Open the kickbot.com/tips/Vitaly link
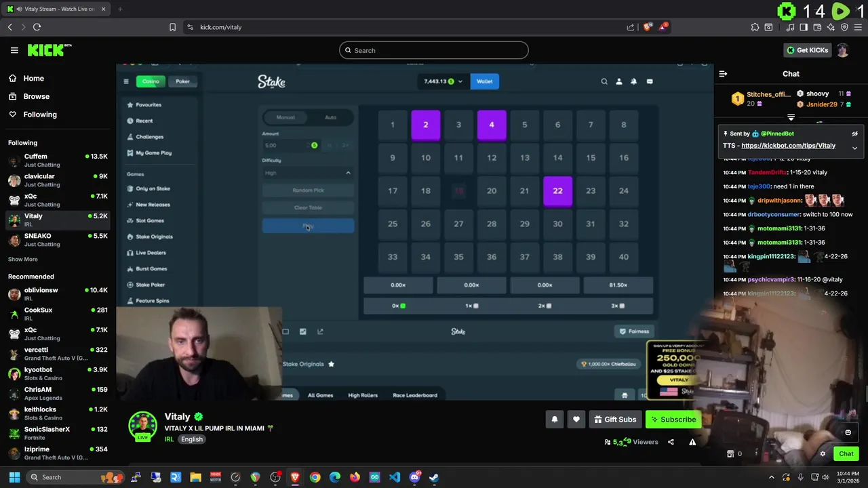 click(788, 146)
